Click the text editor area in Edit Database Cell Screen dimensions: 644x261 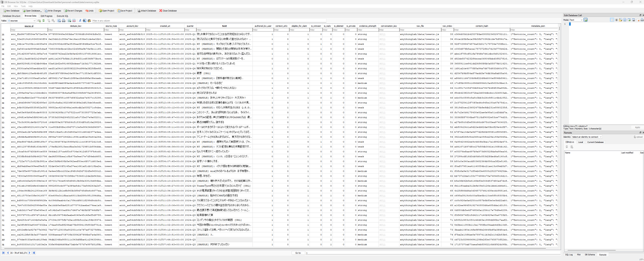coord(606,74)
